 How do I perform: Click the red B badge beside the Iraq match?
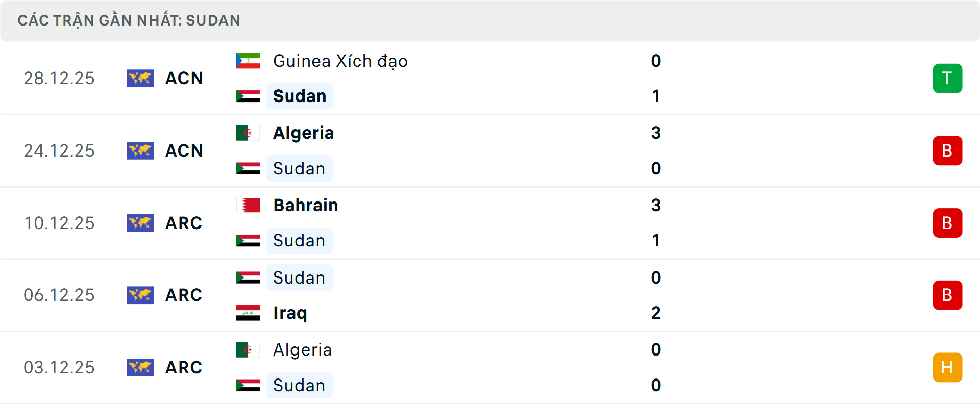click(x=947, y=295)
